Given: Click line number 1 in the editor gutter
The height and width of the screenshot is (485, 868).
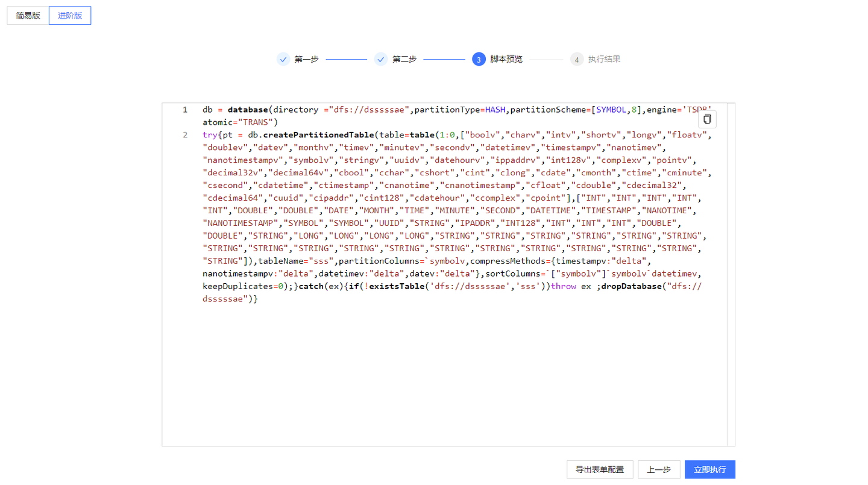Looking at the screenshot, I should coord(185,110).
